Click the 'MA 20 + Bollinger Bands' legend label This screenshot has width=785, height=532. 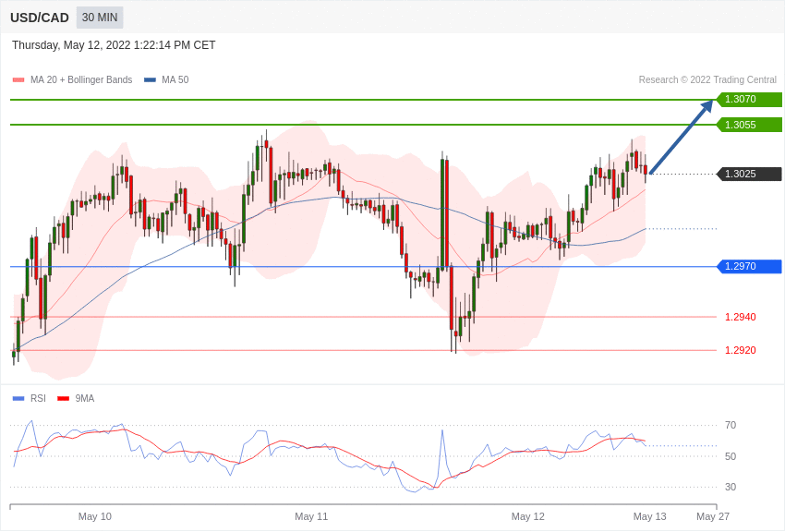[81, 80]
